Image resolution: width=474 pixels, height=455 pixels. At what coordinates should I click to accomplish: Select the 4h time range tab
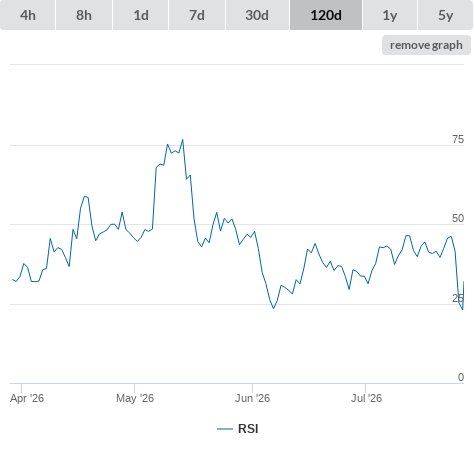[x=28, y=15]
